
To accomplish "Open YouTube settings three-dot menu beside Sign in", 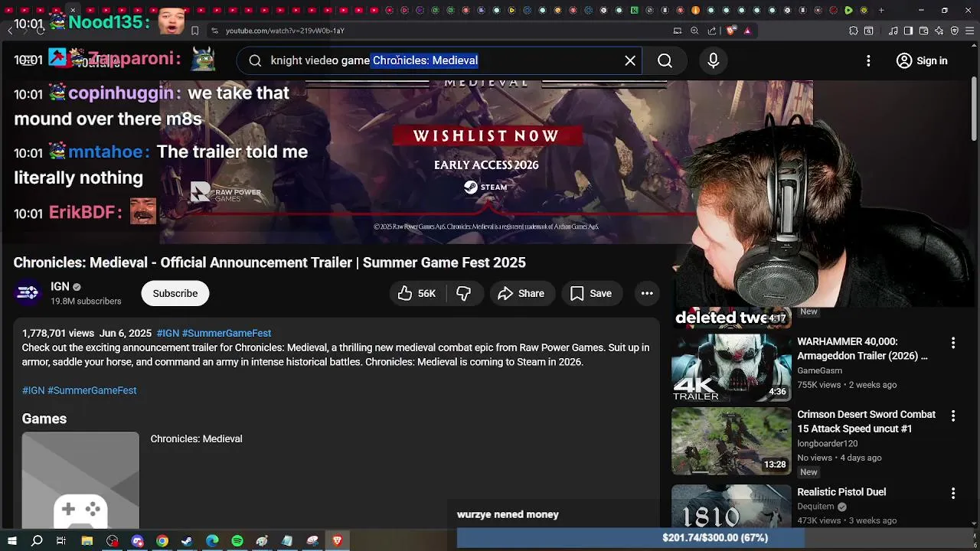I will point(868,60).
